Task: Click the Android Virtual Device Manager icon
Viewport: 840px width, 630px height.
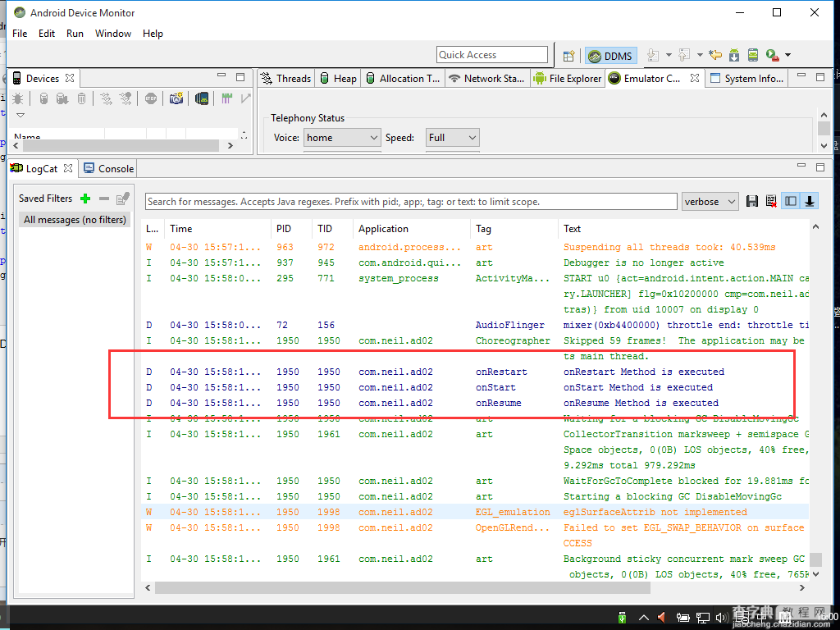Action: point(753,55)
